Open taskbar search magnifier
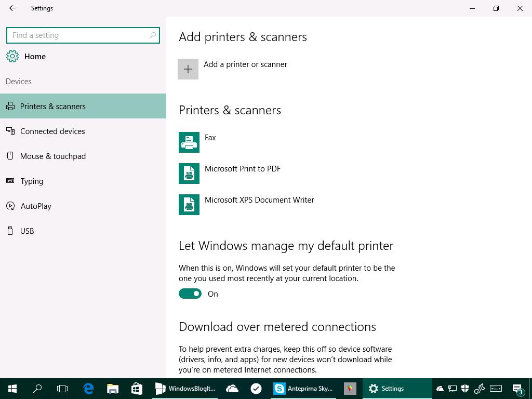The width and height of the screenshot is (532, 399). click(x=37, y=389)
